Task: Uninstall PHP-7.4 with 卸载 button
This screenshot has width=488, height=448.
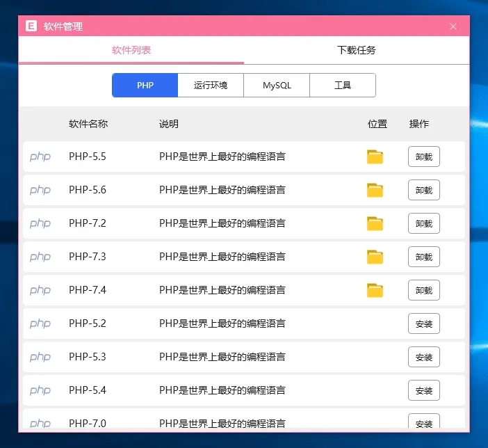Action: (x=424, y=290)
